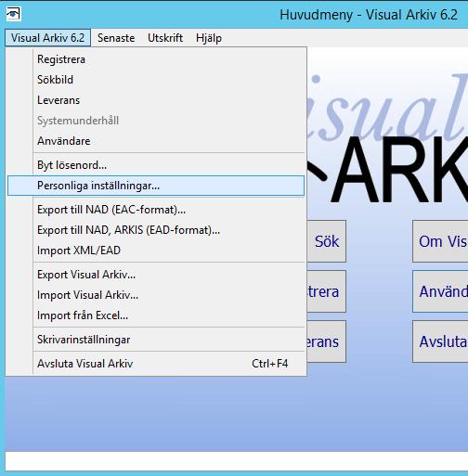Screen dimensions: 468x476
Task: Open the Utskrift menu
Action: pos(165,38)
